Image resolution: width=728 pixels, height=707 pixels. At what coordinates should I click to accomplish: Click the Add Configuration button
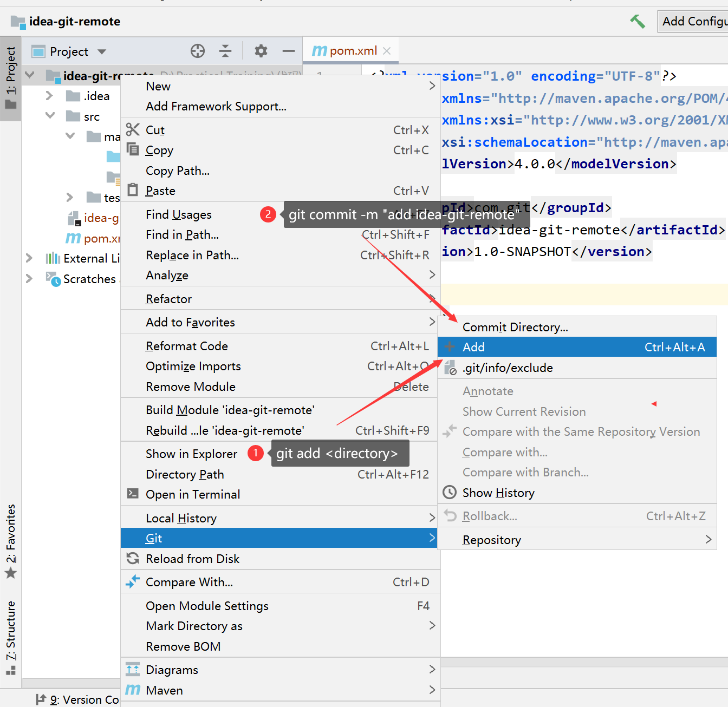coord(693,22)
